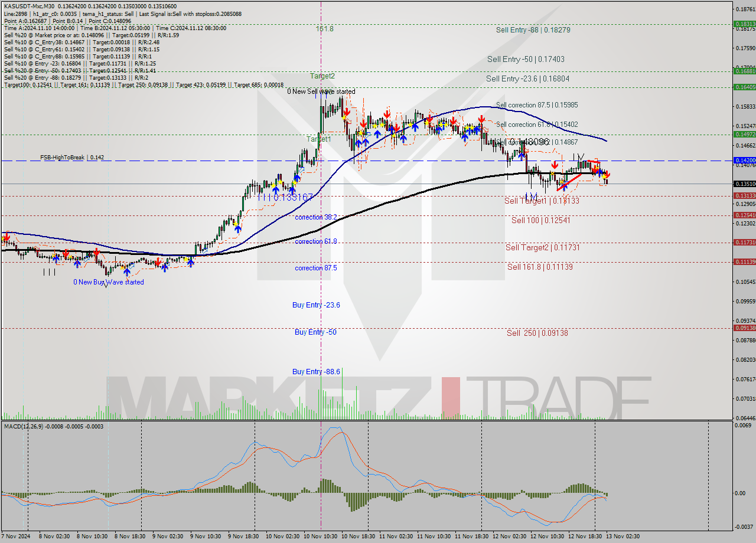Click the green 0.14972 price tag on axis
756x543 pixels.
click(744, 134)
